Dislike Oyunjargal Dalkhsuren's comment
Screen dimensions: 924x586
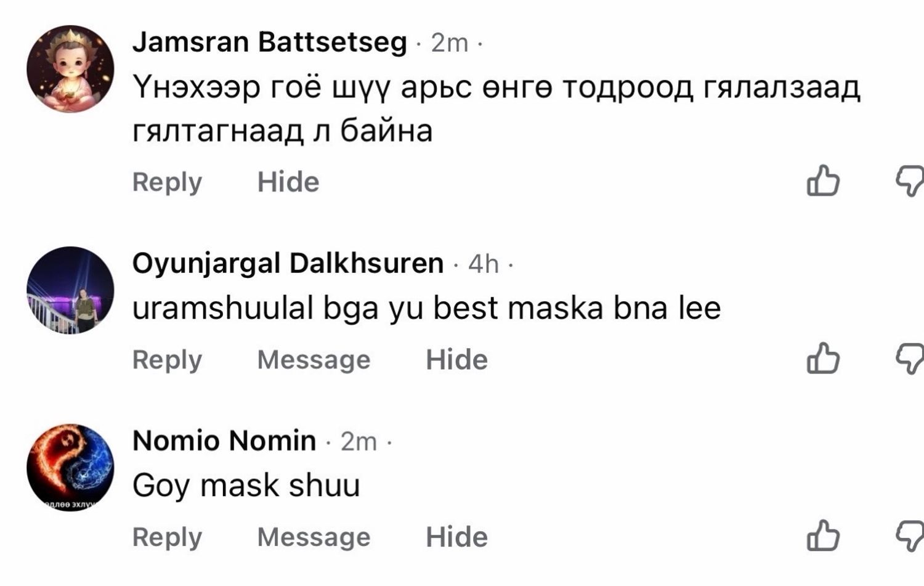910,359
